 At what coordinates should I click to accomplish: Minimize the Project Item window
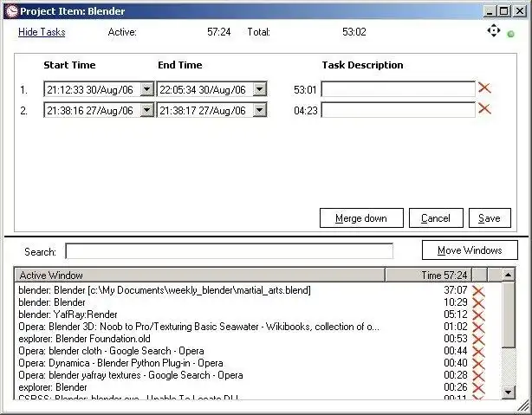pos(490,11)
